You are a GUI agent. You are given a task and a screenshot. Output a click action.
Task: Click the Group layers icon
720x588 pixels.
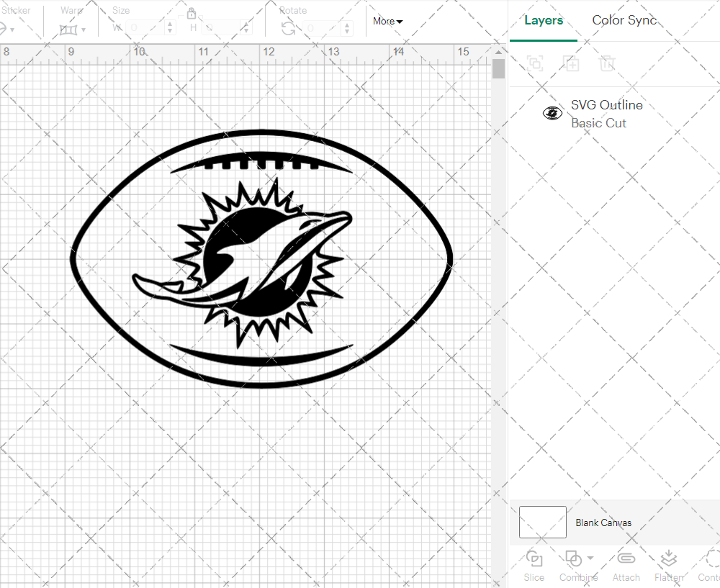pos(535,63)
